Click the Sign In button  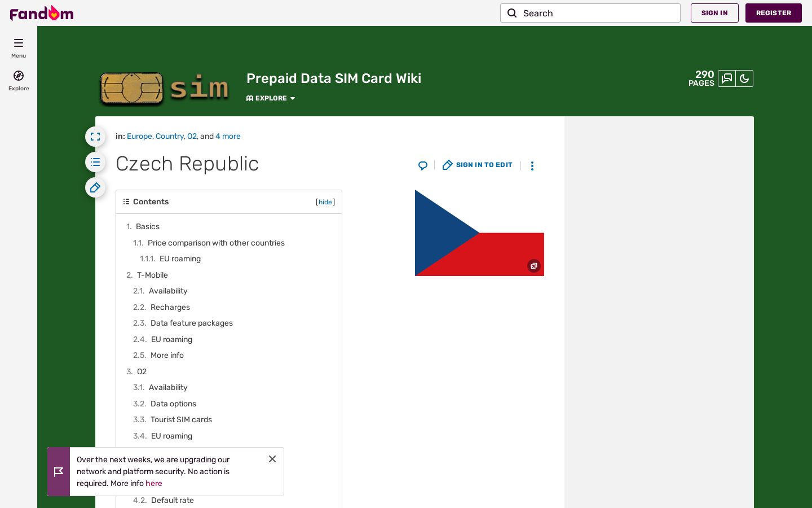(x=714, y=13)
